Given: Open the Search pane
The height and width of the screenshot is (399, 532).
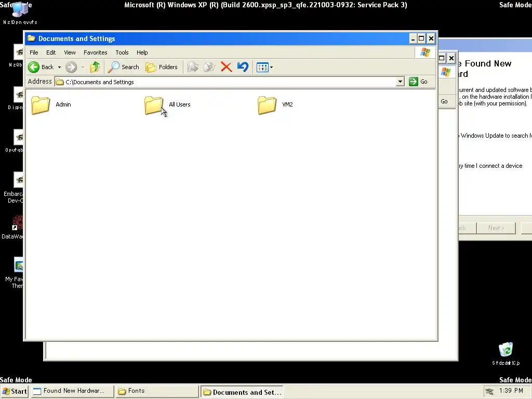Looking at the screenshot, I should pyautogui.click(x=124, y=67).
